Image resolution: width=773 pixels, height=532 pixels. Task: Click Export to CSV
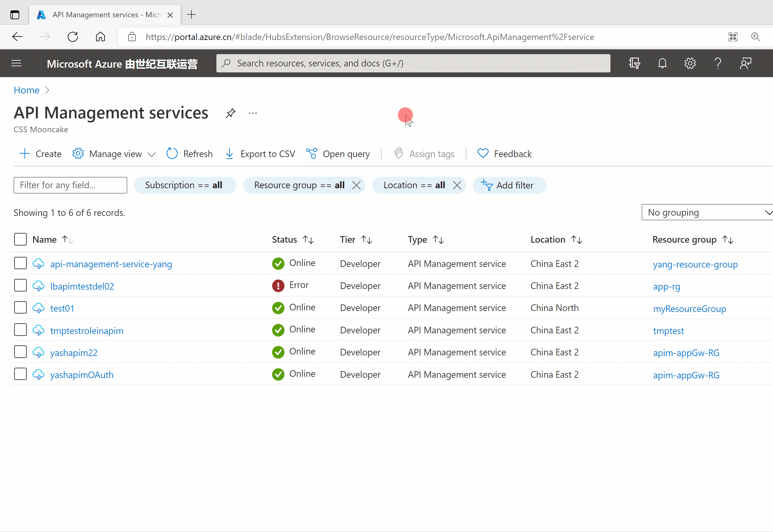260,154
